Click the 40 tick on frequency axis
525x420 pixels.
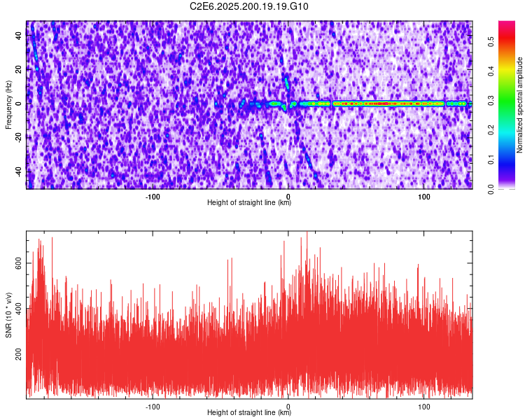coord(19,35)
